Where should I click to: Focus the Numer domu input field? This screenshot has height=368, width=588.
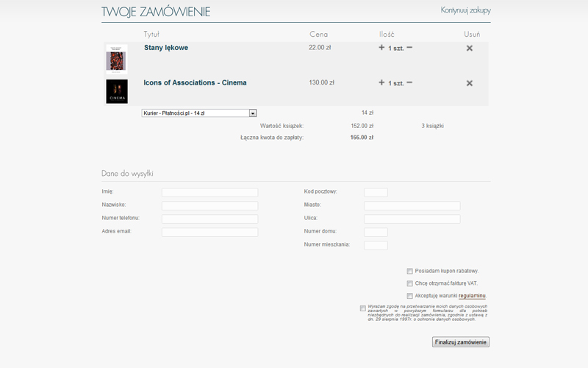(376, 232)
